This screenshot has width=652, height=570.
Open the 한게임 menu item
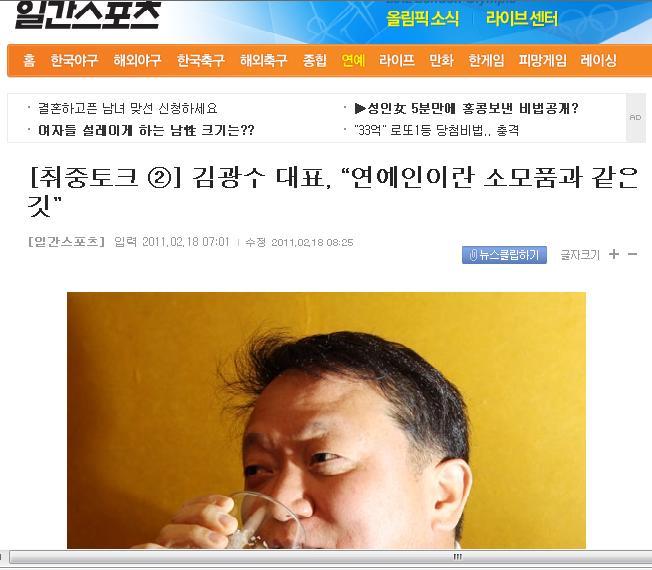click(486, 60)
